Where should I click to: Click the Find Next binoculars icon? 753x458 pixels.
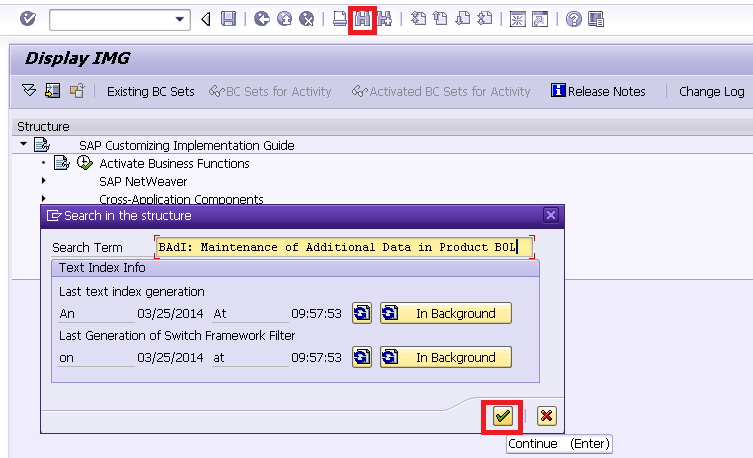(384, 19)
